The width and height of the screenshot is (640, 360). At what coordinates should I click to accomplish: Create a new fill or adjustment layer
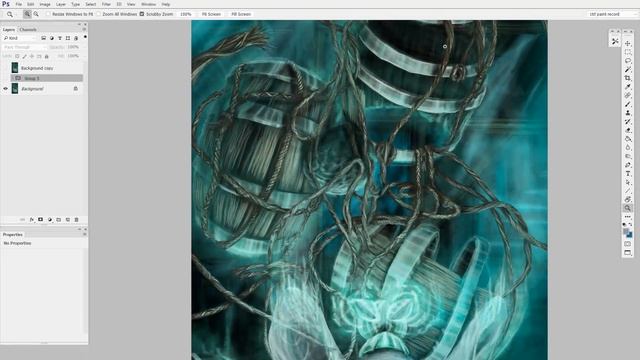coord(50,220)
